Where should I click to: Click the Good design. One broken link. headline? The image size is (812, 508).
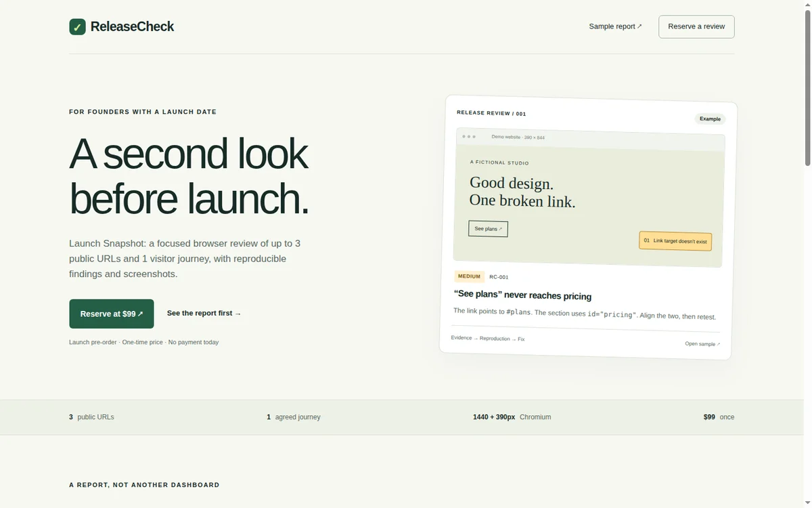522,192
